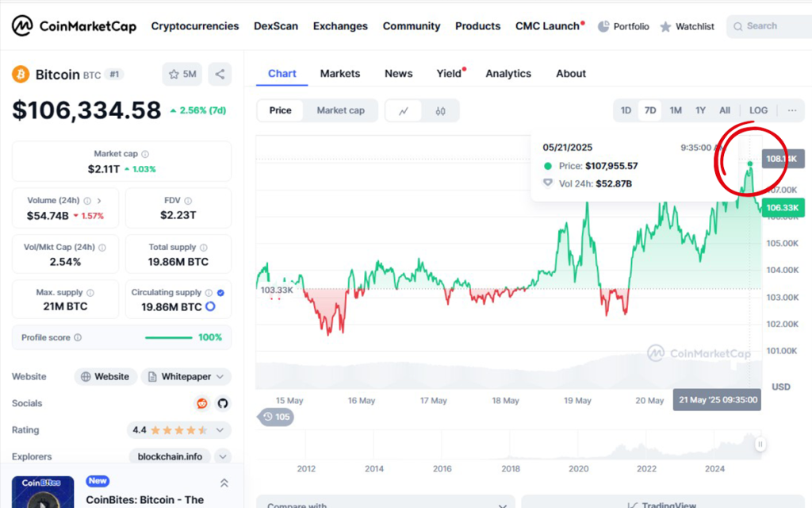Open CMC Launch menu
The image size is (812, 508).
click(547, 26)
